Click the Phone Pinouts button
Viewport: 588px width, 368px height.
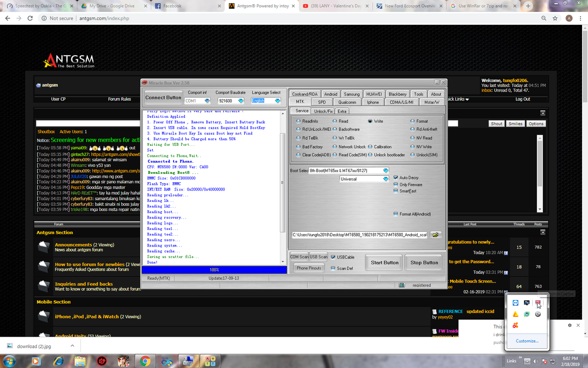pyautogui.click(x=309, y=268)
